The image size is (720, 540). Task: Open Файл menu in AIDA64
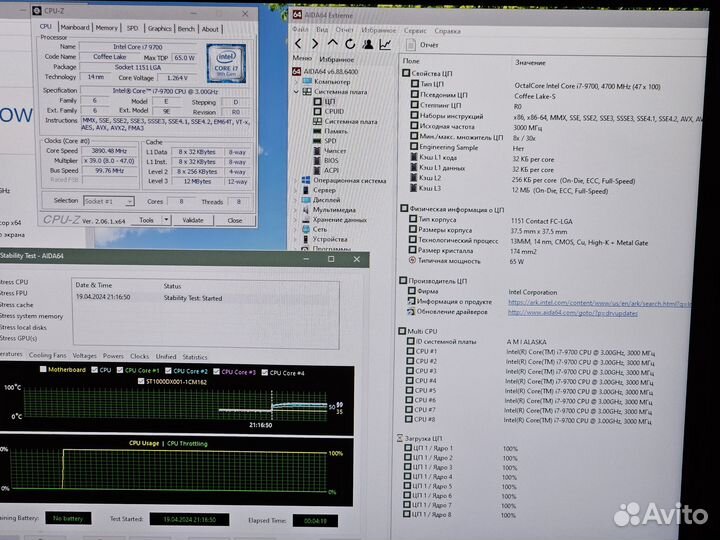coord(300,29)
